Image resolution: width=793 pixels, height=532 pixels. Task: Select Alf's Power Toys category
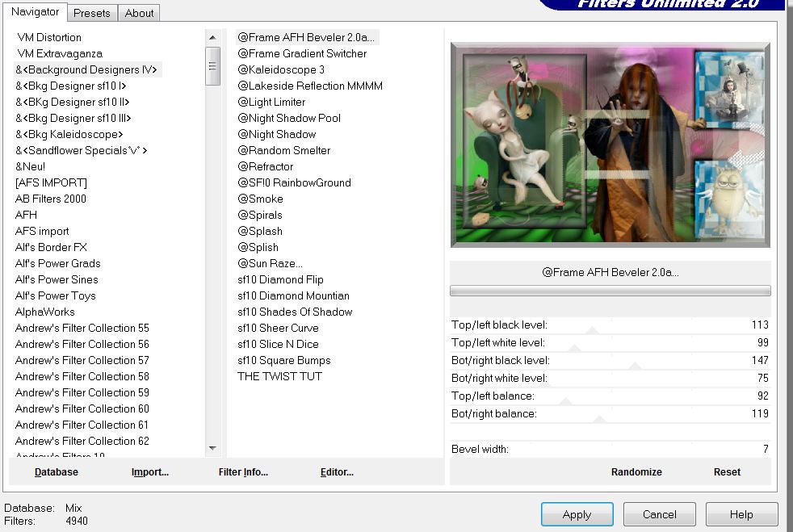point(55,295)
